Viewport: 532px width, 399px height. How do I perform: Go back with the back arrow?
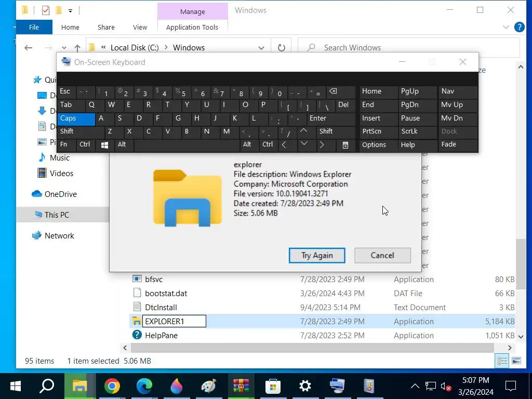point(29,48)
